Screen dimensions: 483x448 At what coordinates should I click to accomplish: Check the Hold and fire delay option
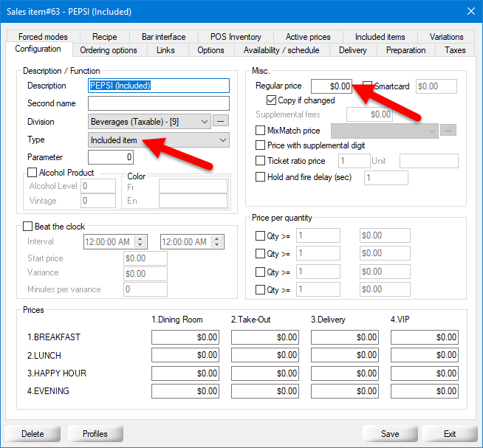(260, 177)
